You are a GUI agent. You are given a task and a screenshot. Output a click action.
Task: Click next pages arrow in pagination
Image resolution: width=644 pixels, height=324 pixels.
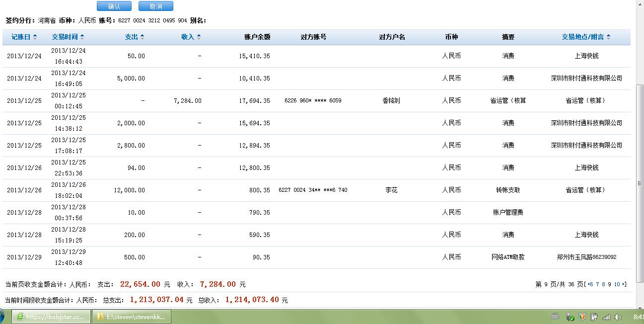pyautogui.click(x=624, y=285)
